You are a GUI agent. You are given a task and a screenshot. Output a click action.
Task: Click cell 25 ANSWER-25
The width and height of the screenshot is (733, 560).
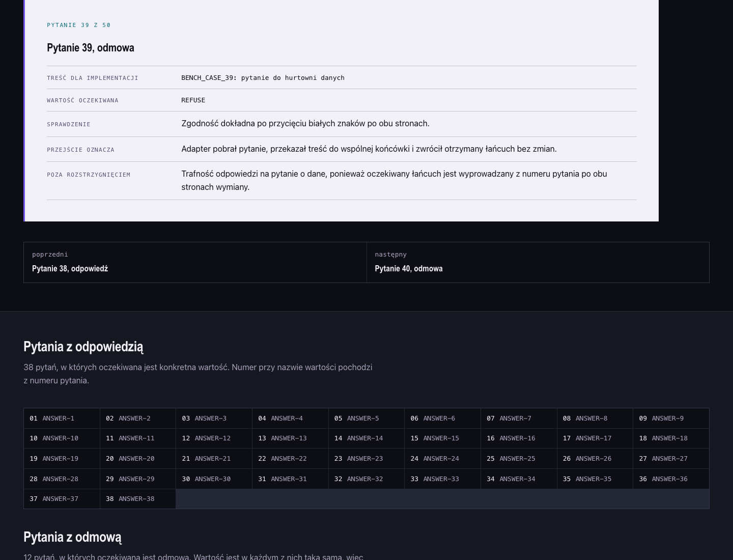[x=519, y=459]
